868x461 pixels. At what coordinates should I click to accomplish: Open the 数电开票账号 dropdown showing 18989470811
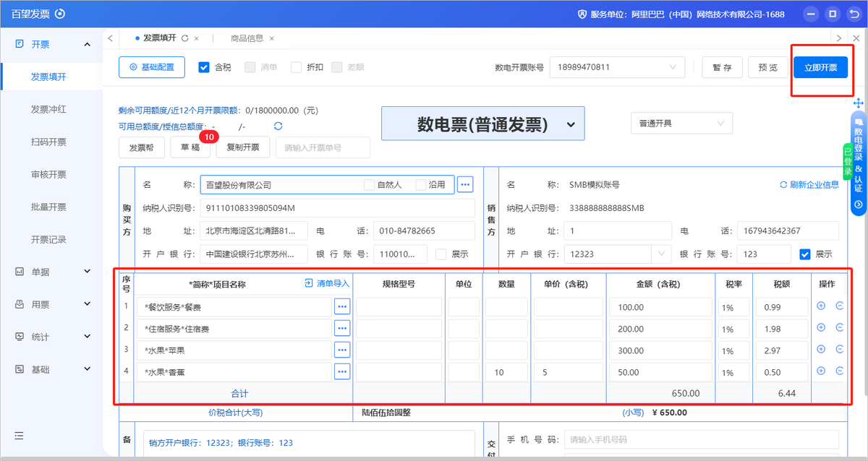pos(617,67)
